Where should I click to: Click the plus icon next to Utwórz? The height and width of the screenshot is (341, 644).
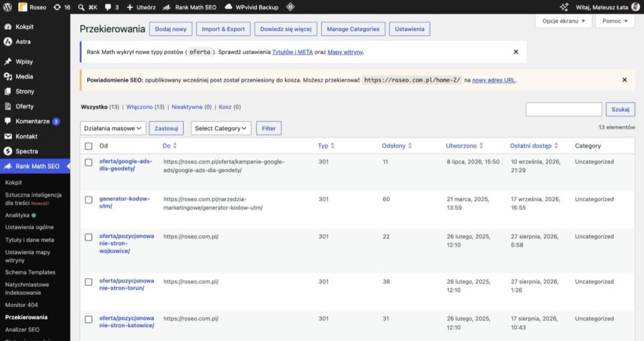[x=130, y=7]
